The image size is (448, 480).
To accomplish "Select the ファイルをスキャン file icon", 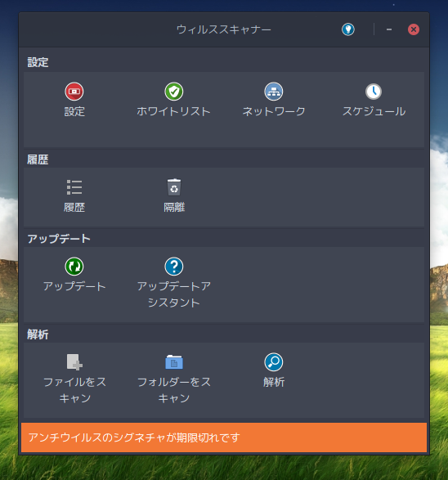I will (x=74, y=361).
